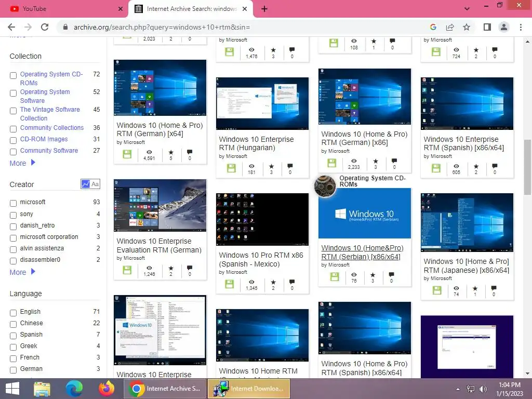Click reviews icon on German Evaluation card

(x=189, y=268)
